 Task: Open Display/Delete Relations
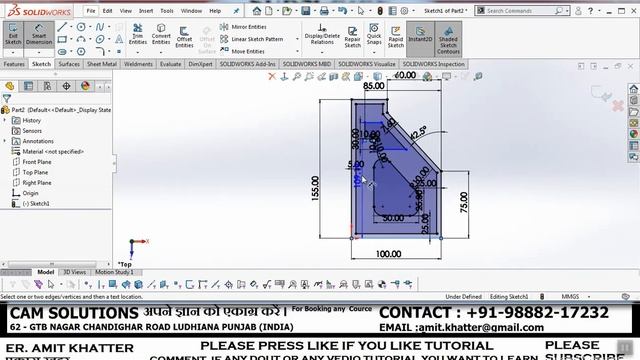tap(322, 34)
